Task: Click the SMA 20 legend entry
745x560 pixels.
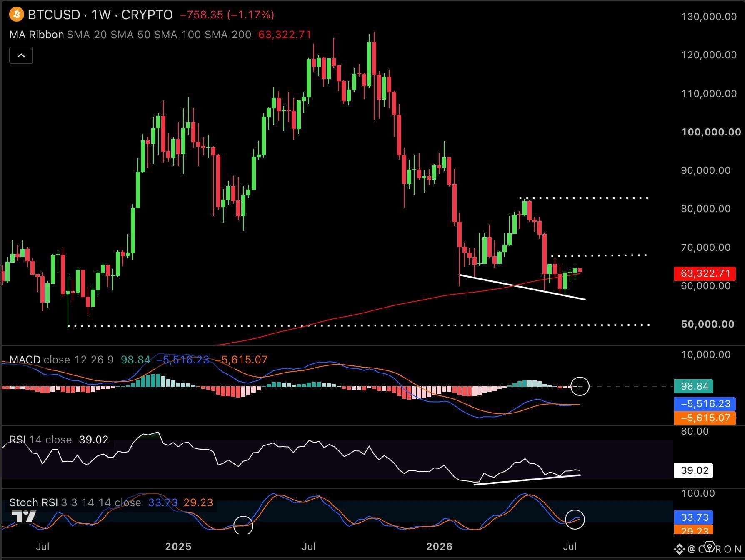Action: tap(87, 35)
